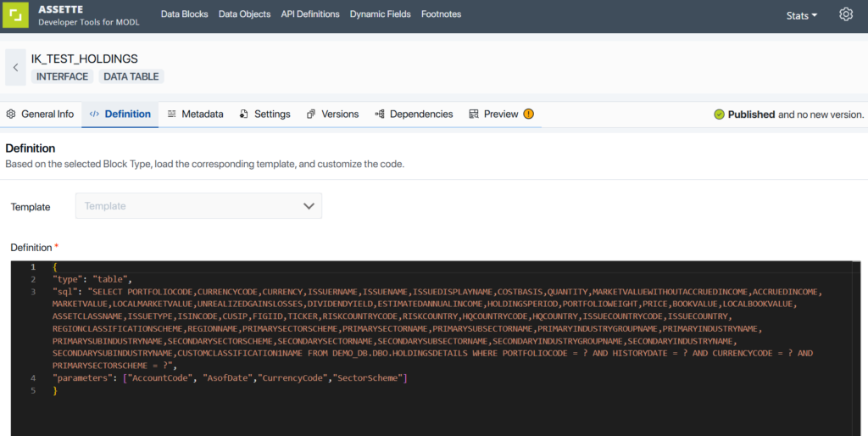Click the orange warning icon beside Preview
Image resolution: width=868 pixels, height=436 pixels.
[529, 115]
